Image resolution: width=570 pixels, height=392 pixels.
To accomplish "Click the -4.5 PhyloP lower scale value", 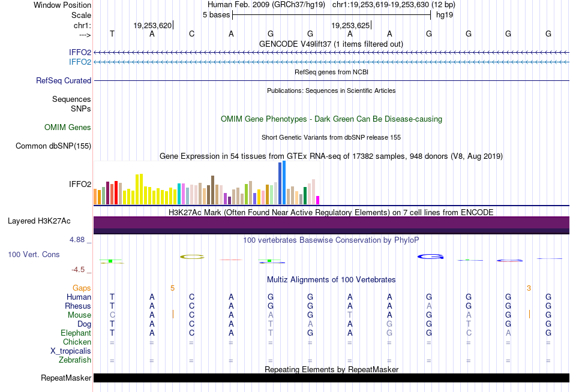I will click(78, 270).
